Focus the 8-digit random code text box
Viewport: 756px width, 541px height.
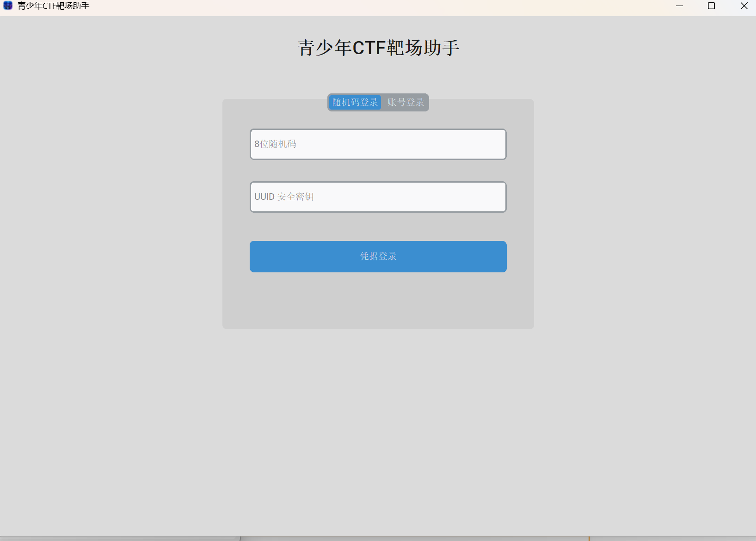coord(378,144)
